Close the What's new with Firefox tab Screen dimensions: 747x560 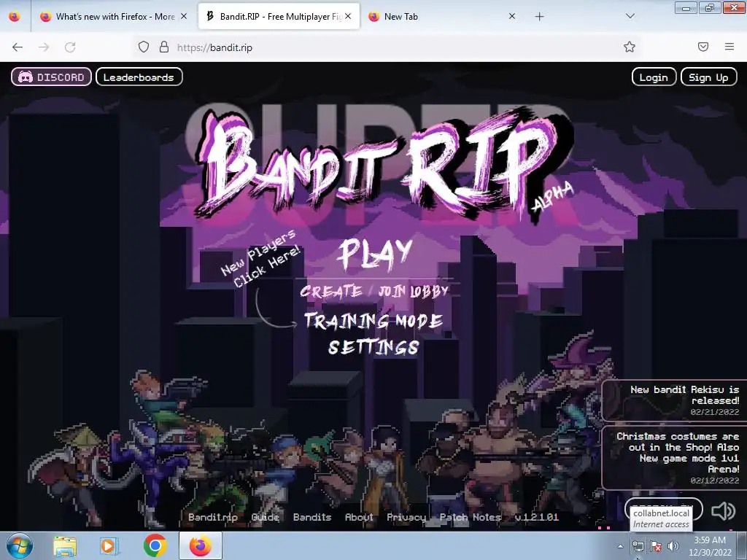(184, 17)
